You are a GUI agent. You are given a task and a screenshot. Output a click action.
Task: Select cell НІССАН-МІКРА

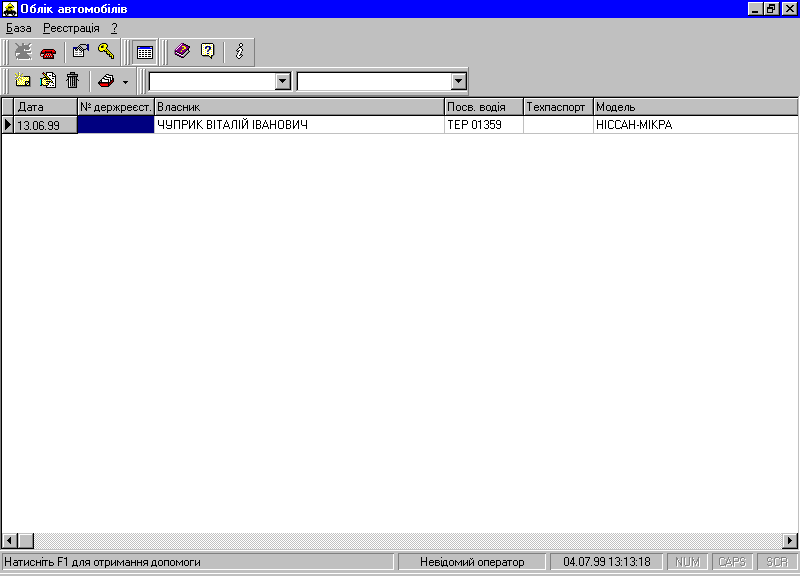[696, 125]
